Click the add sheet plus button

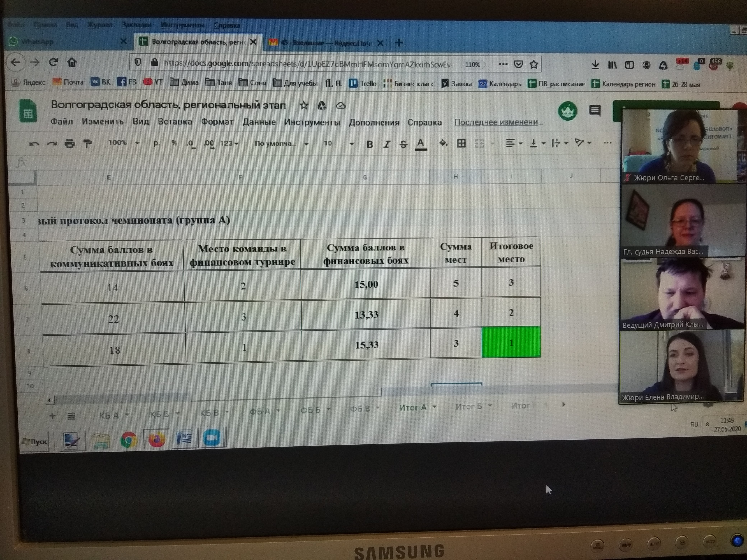click(x=52, y=416)
